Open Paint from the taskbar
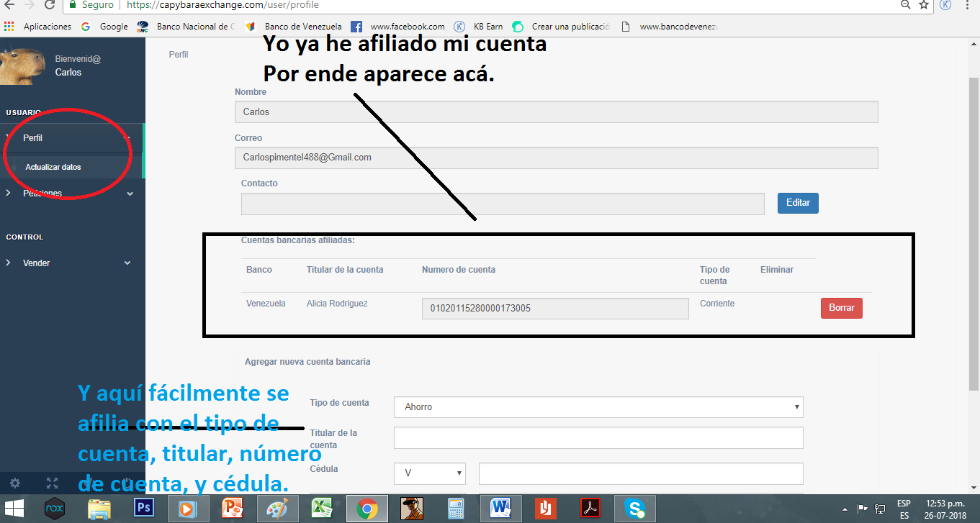This screenshot has height=523, width=980. coord(277,508)
